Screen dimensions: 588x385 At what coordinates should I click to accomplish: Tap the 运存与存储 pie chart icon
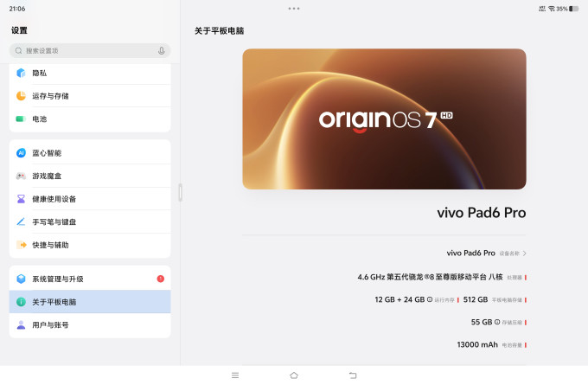(21, 96)
